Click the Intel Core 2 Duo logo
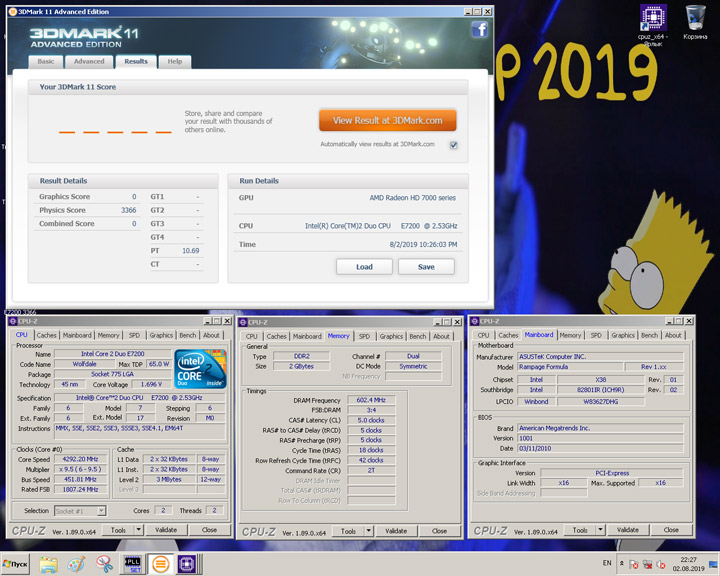 [200, 369]
